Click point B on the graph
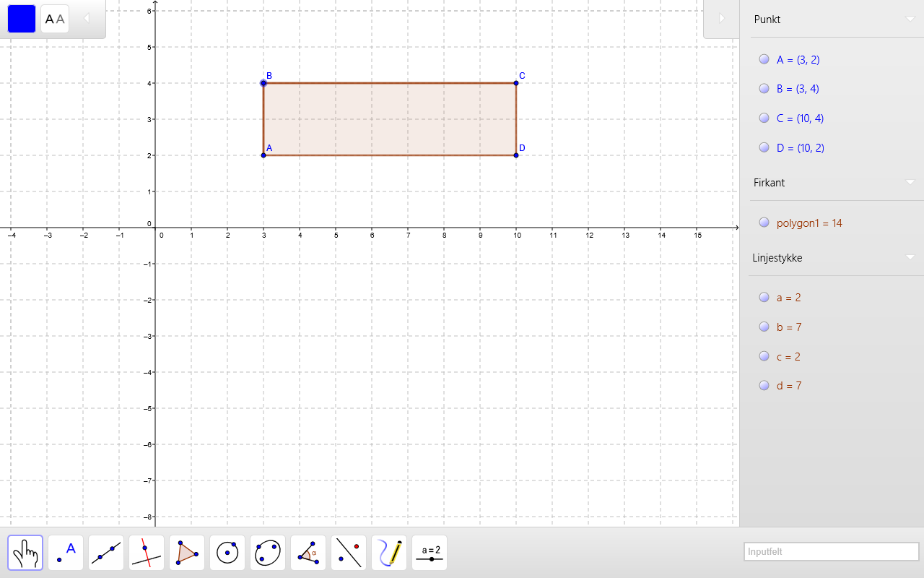The height and width of the screenshot is (578, 924). point(263,83)
